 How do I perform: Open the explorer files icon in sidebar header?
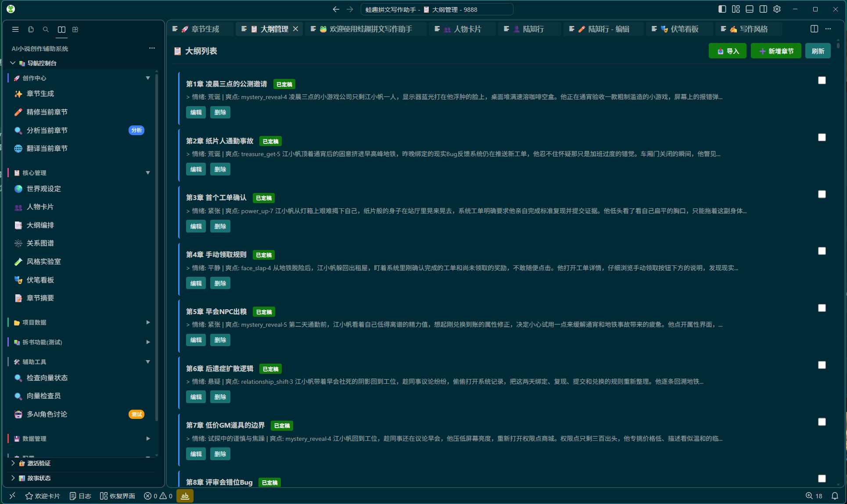(31, 29)
